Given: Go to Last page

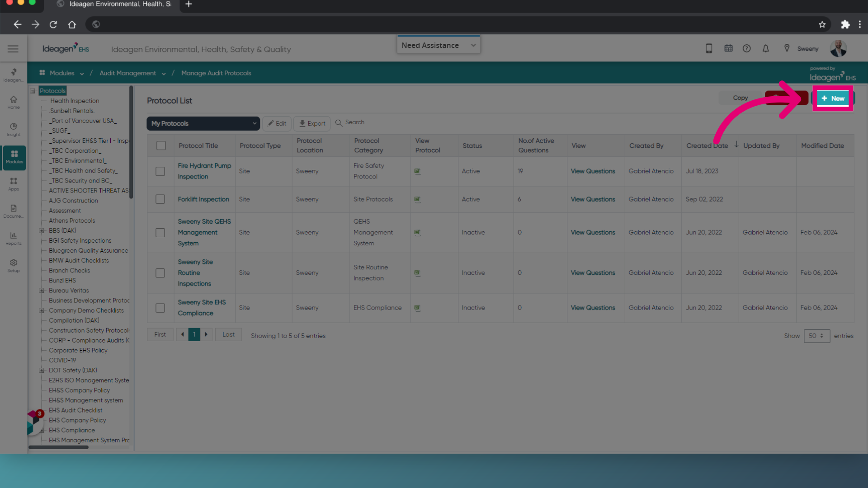Looking at the screenshot, I should coord(228,334).
